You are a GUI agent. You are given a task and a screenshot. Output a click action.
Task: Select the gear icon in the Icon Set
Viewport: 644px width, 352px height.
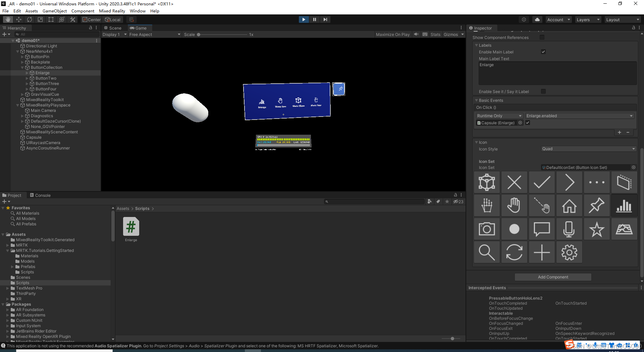click(569, 252)
